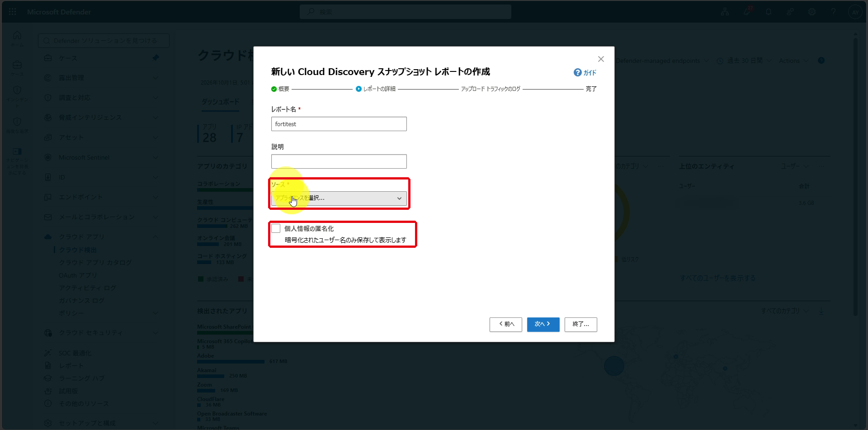The height and width of the screenshot is (430, 868).
Task: Click the cloud icon beside クラウド アプリ
Action: click(48, 237)
